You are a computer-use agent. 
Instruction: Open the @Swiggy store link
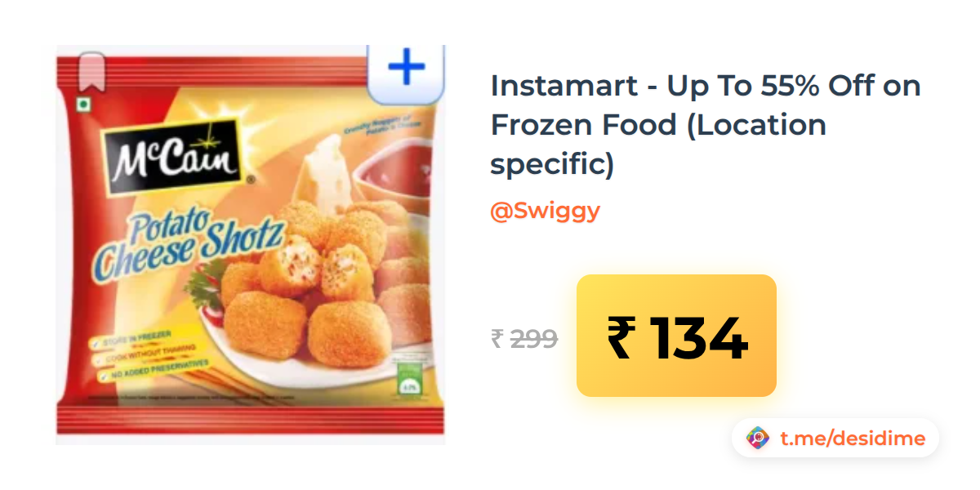545,211
